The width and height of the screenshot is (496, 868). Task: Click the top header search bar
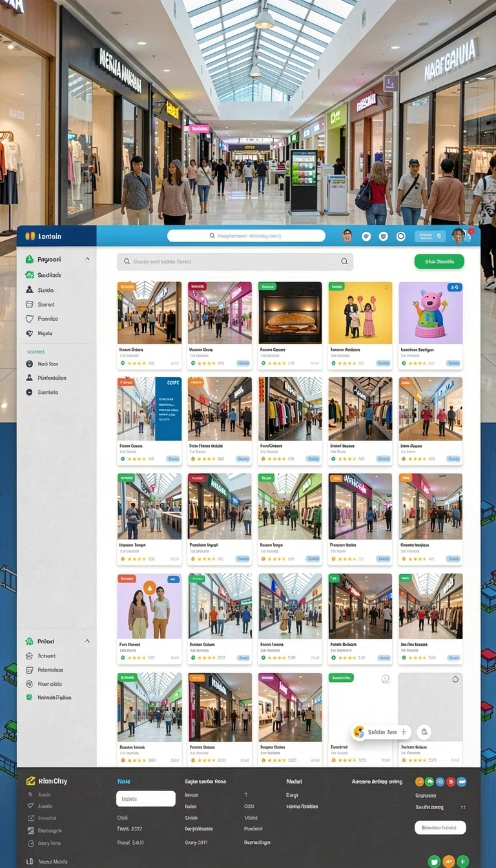246,236
